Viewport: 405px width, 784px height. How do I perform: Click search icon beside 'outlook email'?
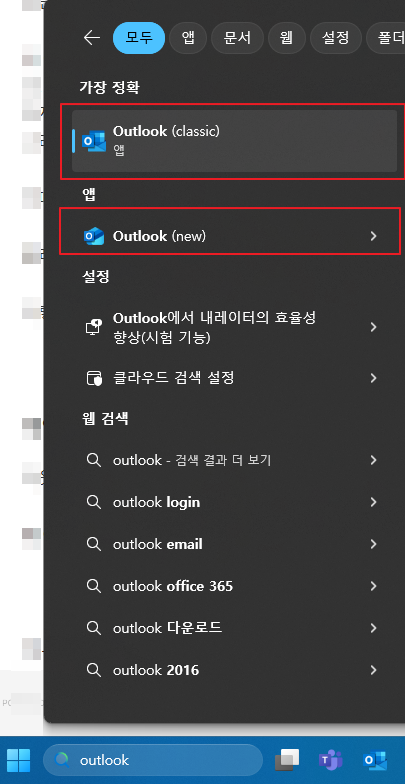click(94, 544)
